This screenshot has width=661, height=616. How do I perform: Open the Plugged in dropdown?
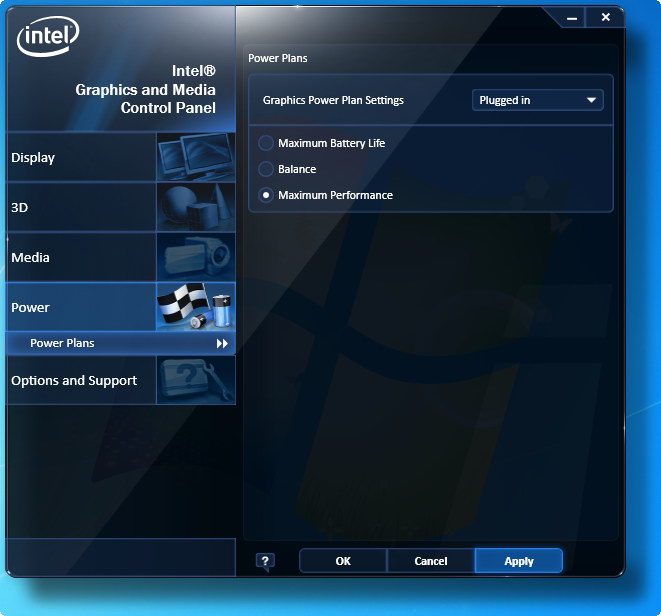click(537, 100)
